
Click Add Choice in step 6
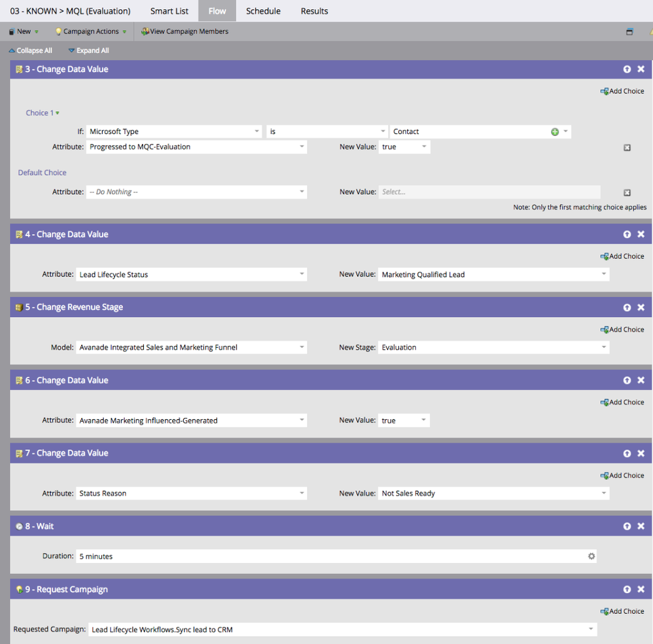pos(622,402)
